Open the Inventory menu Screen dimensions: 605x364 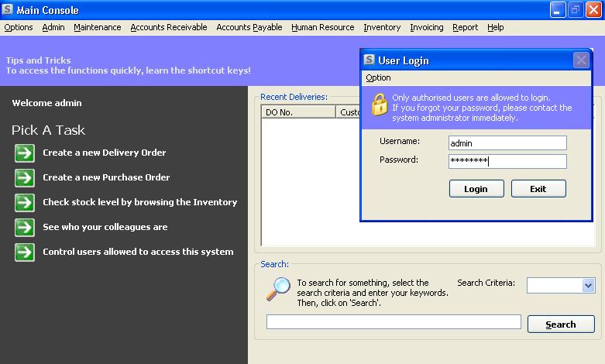(x=382, y=27)
